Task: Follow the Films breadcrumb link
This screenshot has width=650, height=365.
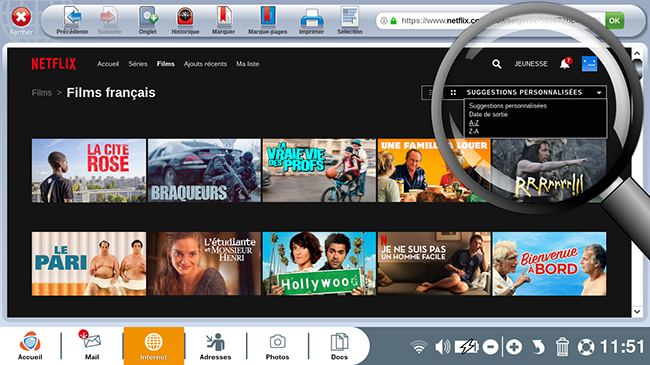Action: point(42,93)
